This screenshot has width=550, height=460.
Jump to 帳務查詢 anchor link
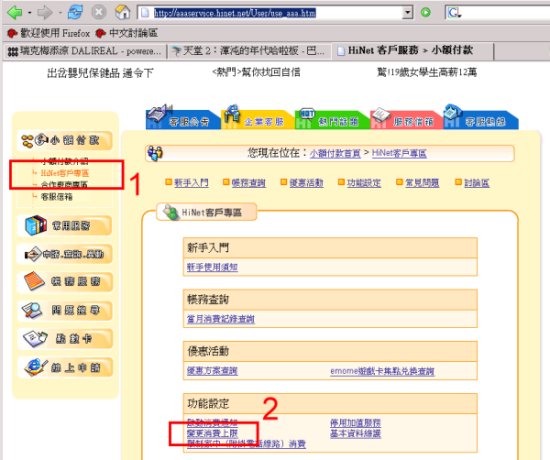click(x=248, y=183)
